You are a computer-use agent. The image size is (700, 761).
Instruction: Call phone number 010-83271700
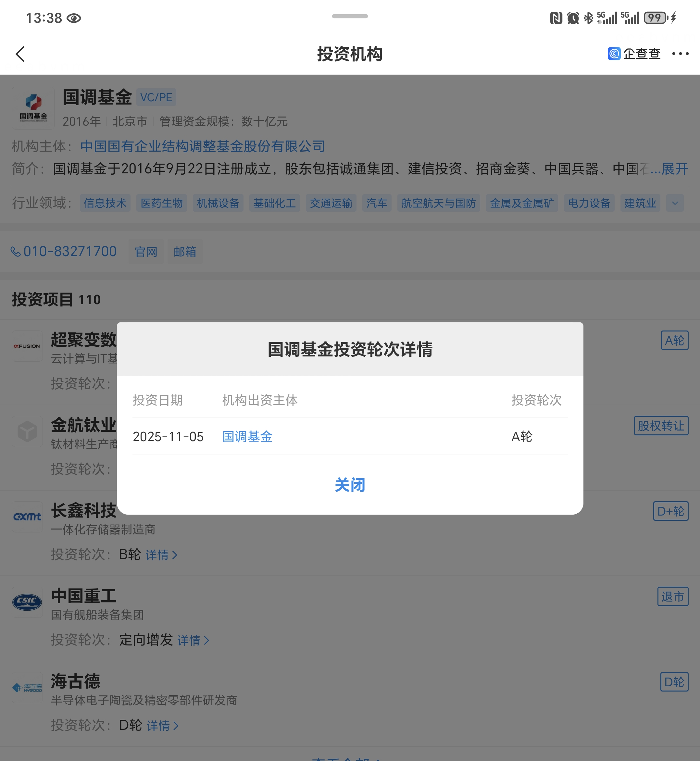coord(64,252)
